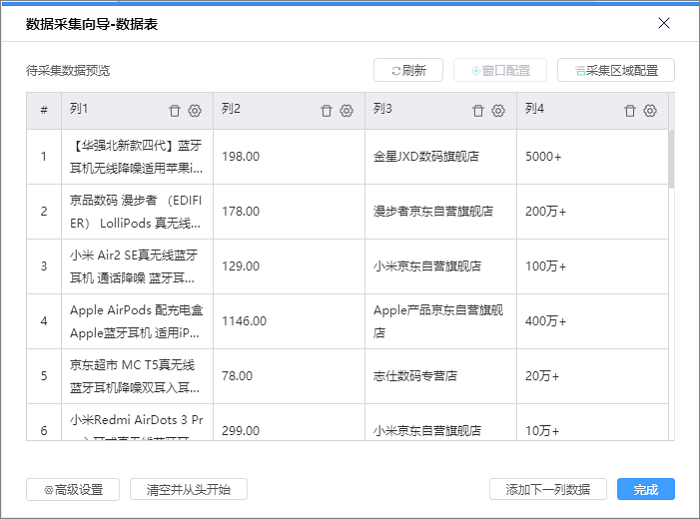
Task: Select 小米京东自营旗舰店 in row 6
Action: tap(441, 422)
